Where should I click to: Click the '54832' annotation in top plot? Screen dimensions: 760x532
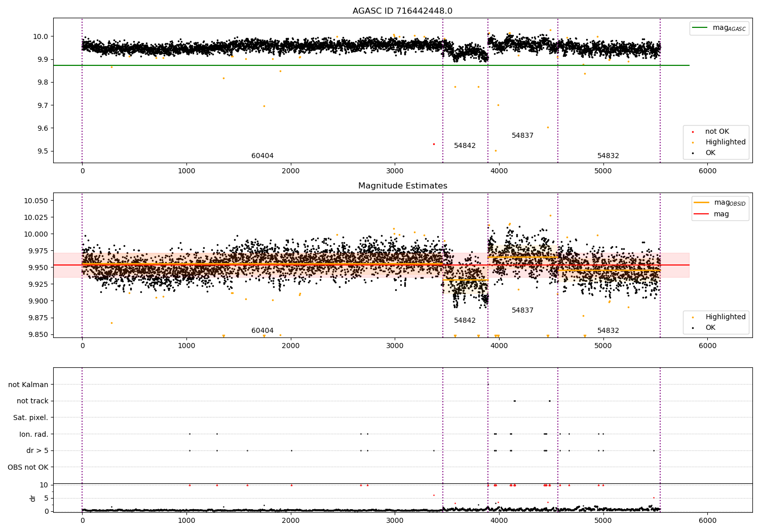click(x=608, y=156)
